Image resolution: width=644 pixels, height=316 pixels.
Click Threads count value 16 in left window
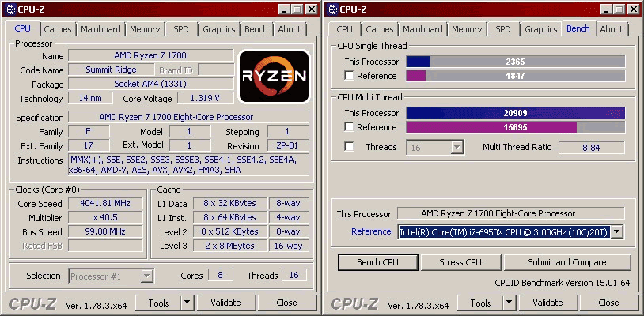(294, 275)
